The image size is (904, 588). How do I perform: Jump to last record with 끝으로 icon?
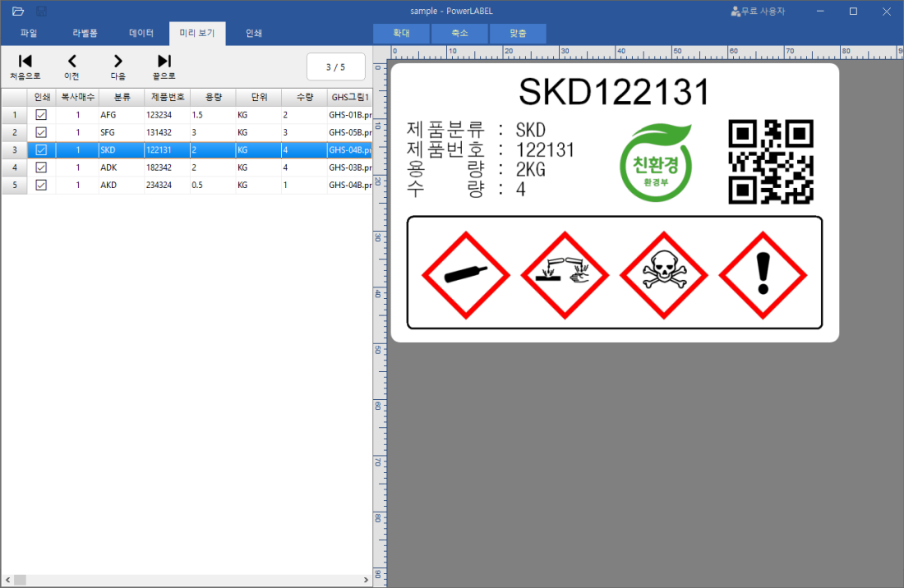point(164,61)
